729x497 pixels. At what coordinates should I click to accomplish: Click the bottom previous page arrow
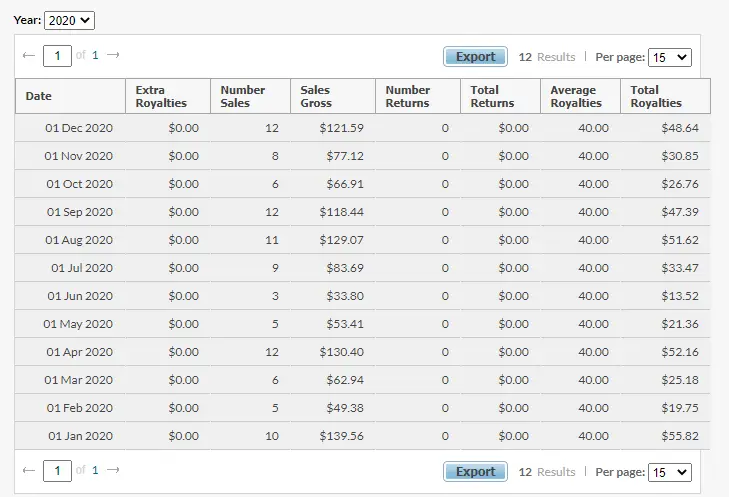(29, 470)
